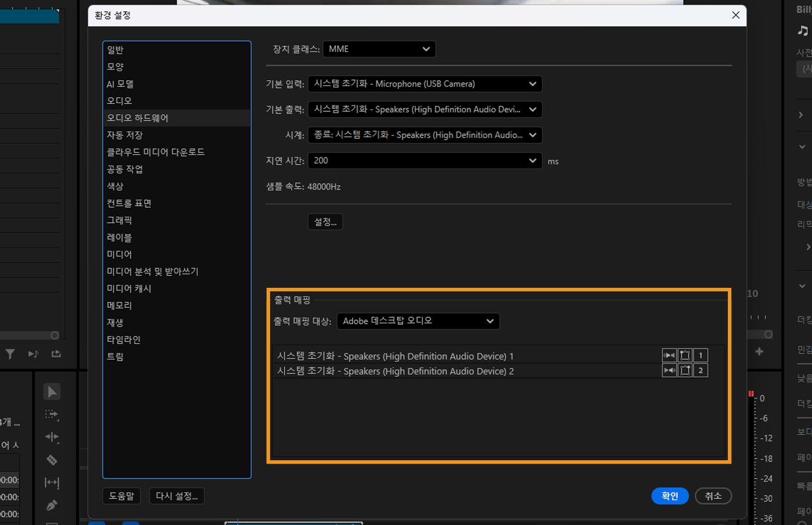Choose the Pen tool
The width and height of the screenshot is (812, 525).
51,505
